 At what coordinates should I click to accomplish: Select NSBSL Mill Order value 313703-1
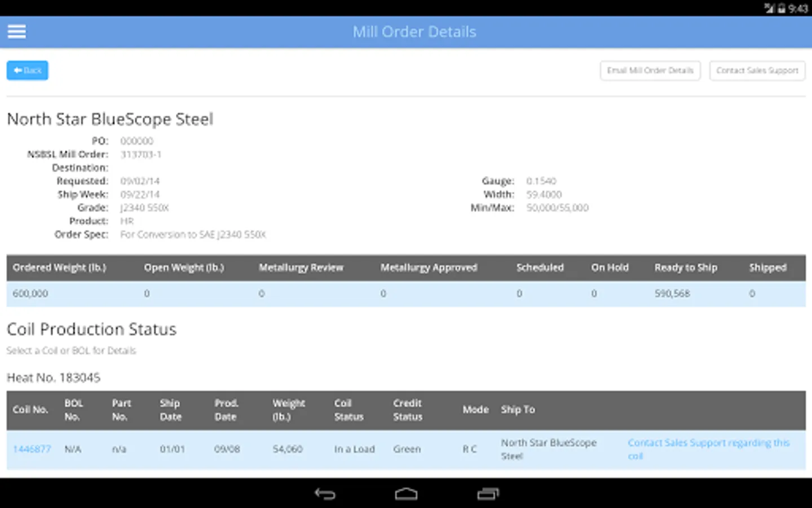[141, 155]
